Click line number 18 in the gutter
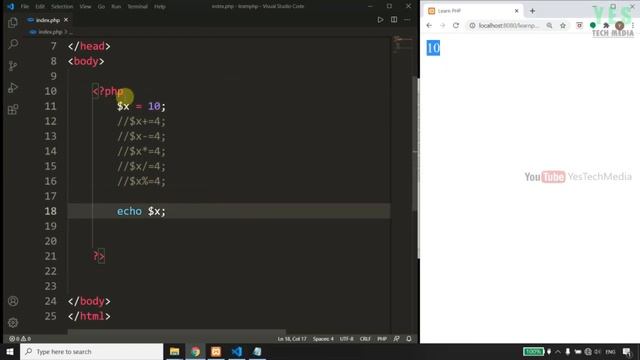 [51, 211]
